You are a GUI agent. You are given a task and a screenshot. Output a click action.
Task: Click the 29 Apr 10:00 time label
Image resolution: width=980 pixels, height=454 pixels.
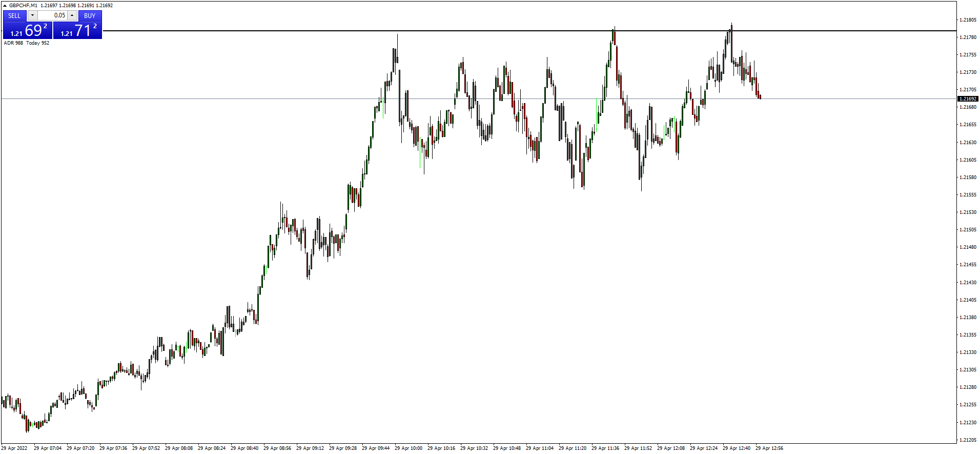pos(409,448)
